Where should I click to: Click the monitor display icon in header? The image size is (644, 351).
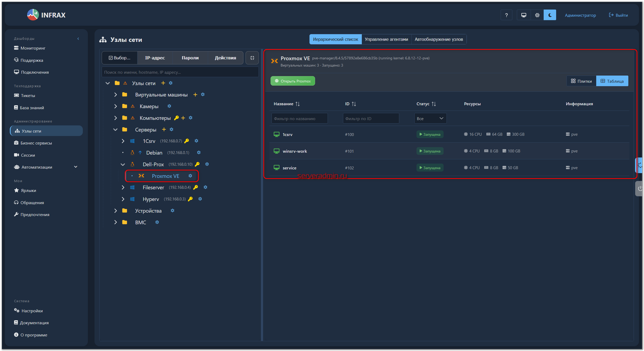[x=523, y=15]
